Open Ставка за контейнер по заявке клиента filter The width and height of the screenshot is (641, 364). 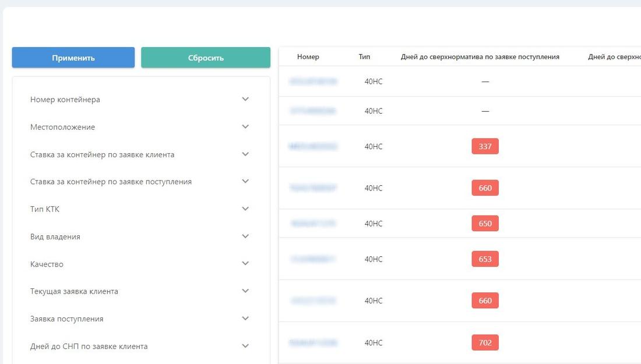[139, 154]
